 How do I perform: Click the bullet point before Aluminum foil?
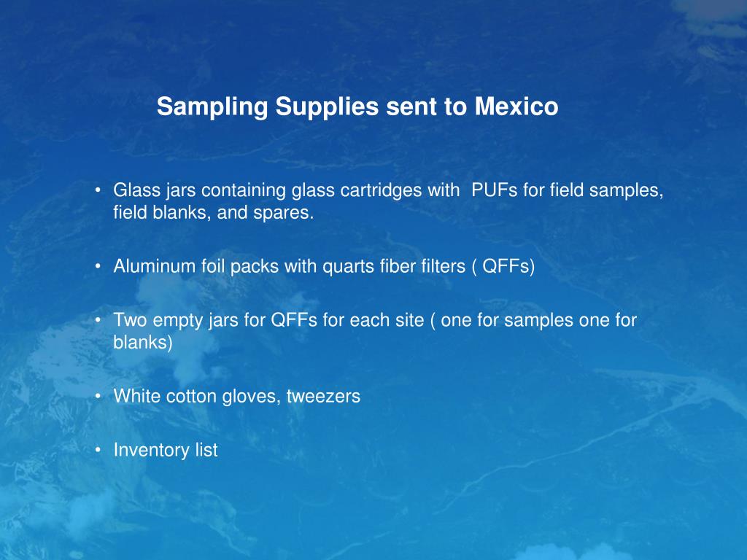(x=98, y=267)
